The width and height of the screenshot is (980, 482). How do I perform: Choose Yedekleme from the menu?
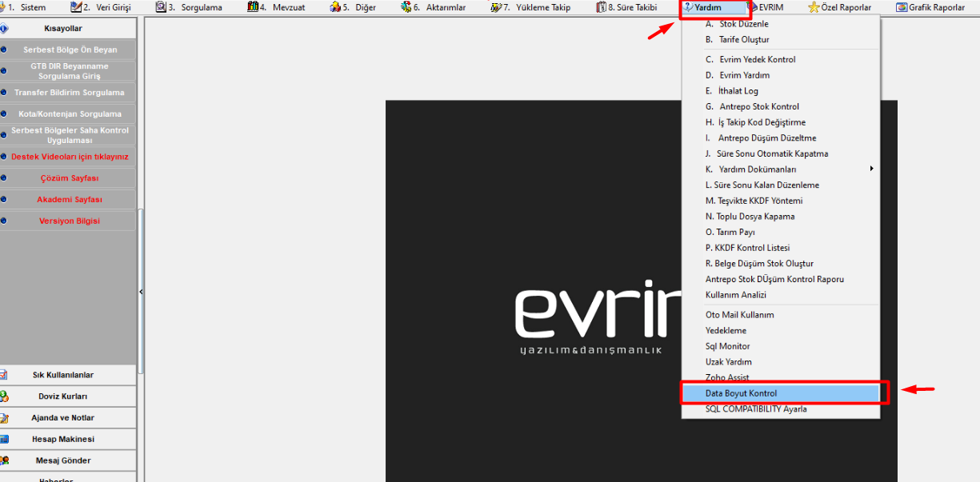[781, 330]
